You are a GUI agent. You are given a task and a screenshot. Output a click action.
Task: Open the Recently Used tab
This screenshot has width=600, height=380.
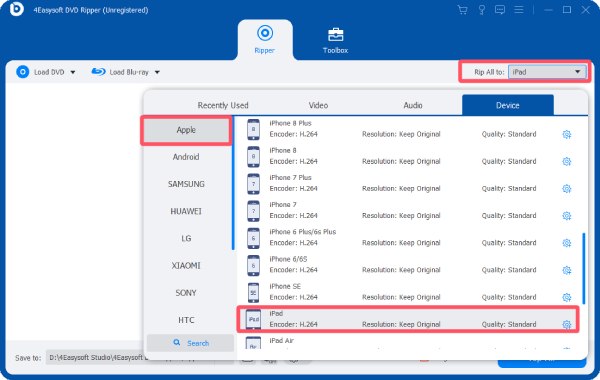(223, 105)
